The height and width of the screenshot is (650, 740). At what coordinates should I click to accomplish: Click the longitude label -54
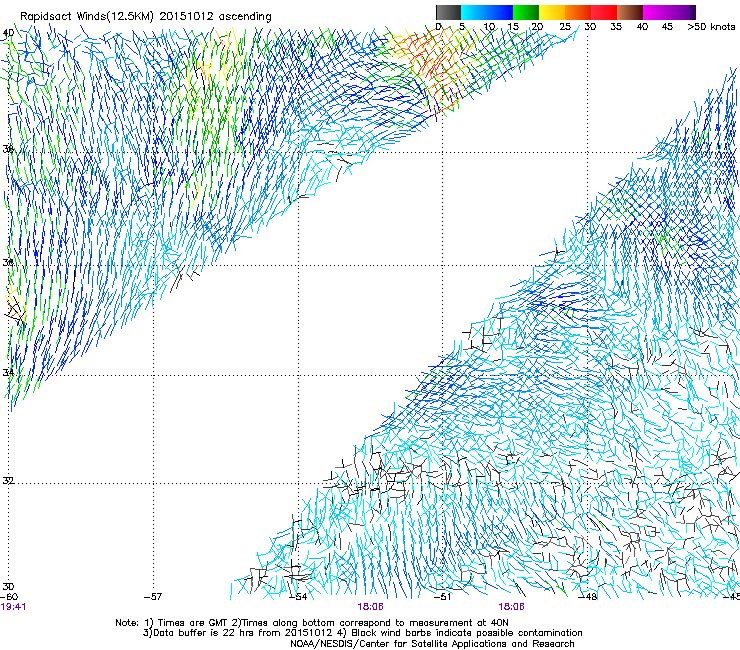(298, 597)
